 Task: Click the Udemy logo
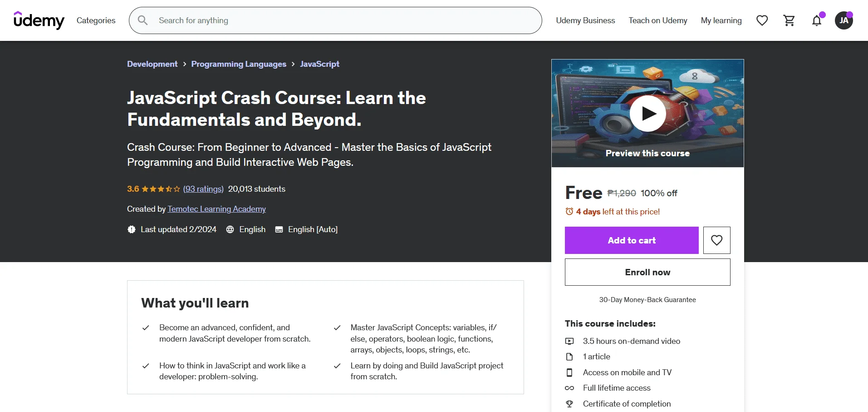[39, 20]
